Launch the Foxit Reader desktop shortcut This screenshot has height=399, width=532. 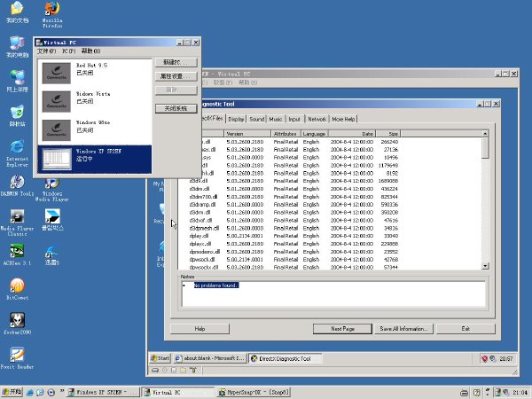coord(18,358)
